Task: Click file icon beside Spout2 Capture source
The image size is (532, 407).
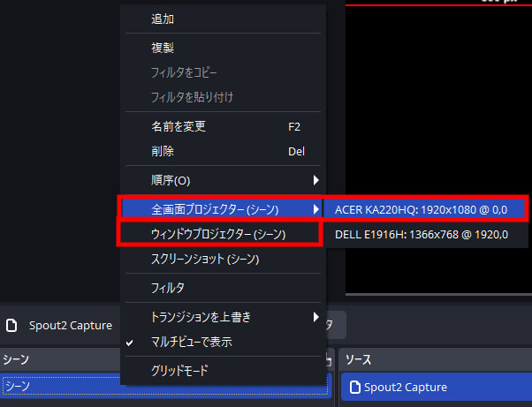Action: [x=355, y=387]
